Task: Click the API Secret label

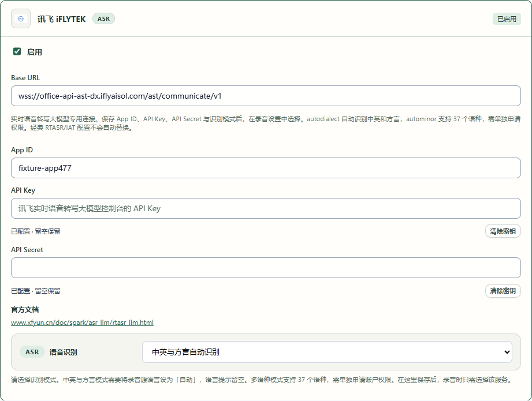Action: tap(27, 249)
